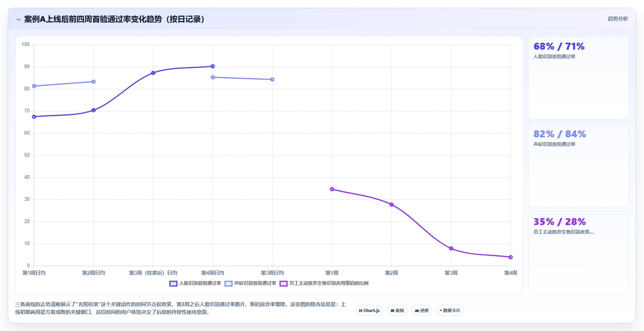Screen dimensions: 644x331
Task: Click the purple abandonment data point at 第2周
Action: [391, 204]
